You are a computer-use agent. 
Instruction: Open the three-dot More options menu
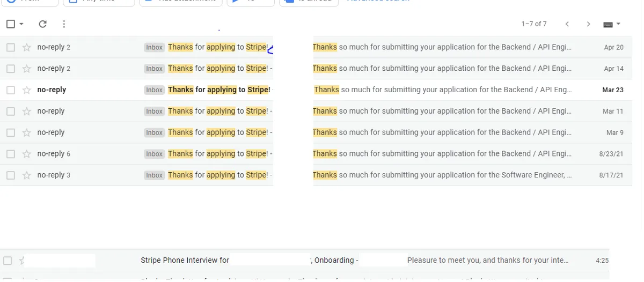(64, 24)
